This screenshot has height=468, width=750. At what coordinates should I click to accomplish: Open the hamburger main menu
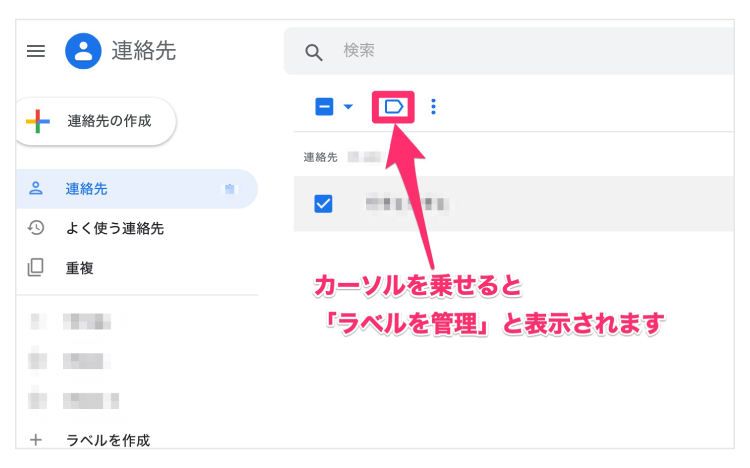pyautogui.click(x=36, y=51)
